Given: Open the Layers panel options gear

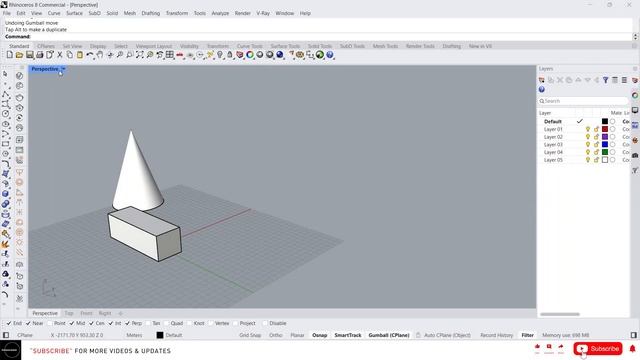Looking at the screenshot, I should pyautogui.click(x=635, y=69).
